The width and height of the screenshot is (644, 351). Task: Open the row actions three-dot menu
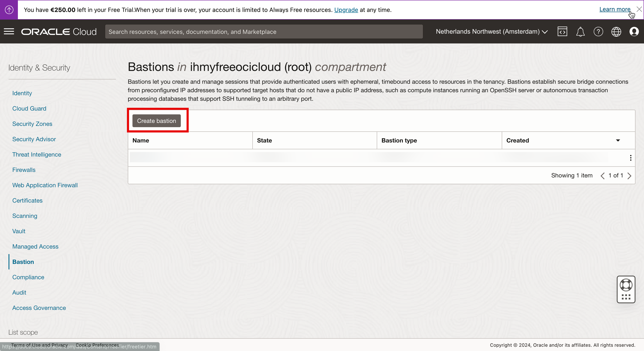pos(631,158)
